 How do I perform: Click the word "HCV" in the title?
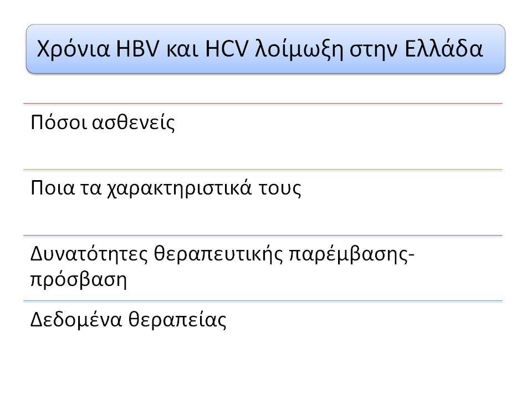click(x=227, y=49)
